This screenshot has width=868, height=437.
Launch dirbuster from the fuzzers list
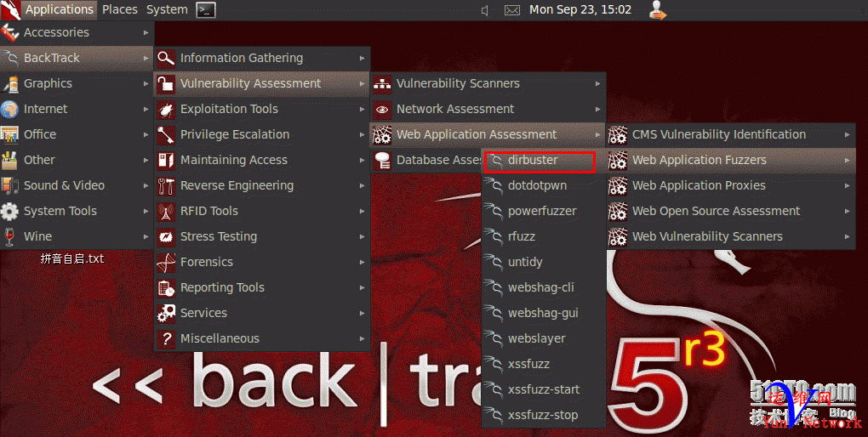click(540, 161)
